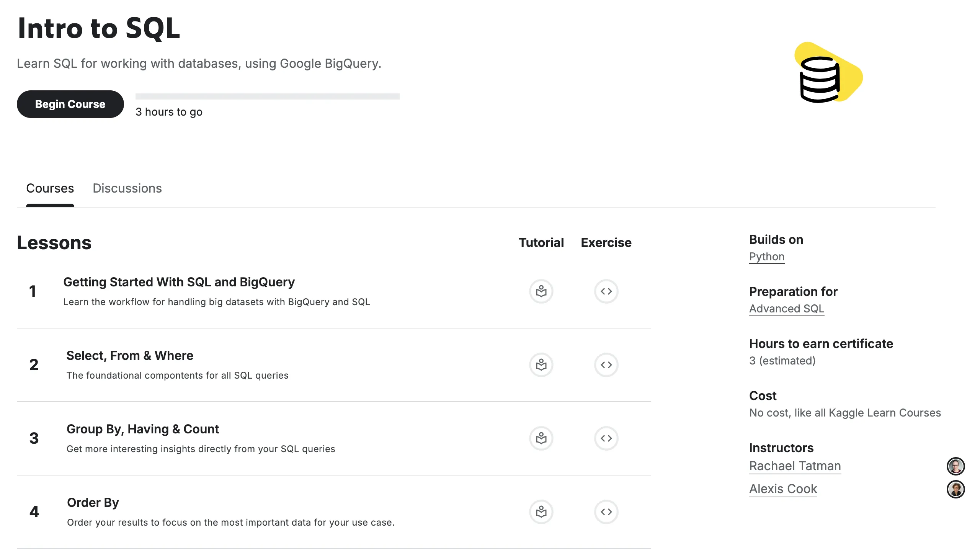Open the Order By coding exercise icon
This screenshot has width=980, height=549.
(606, 511)
